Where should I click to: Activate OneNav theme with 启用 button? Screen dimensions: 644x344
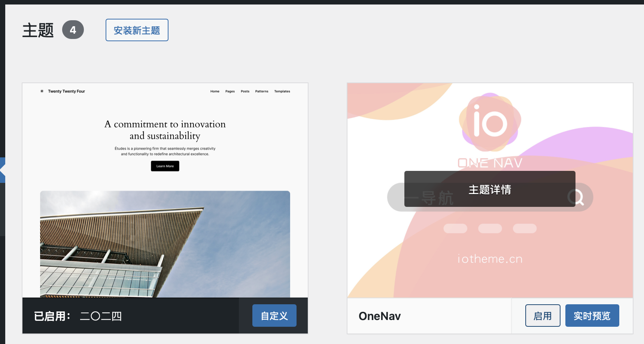click(543, 316)
